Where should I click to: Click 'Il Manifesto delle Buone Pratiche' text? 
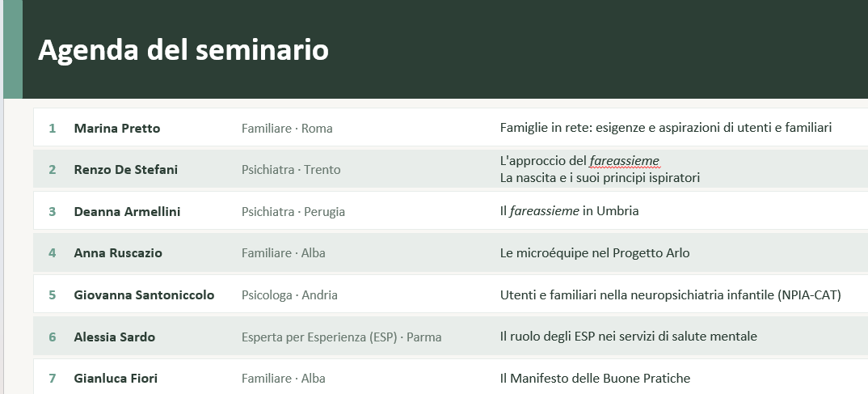coord(595,379)
